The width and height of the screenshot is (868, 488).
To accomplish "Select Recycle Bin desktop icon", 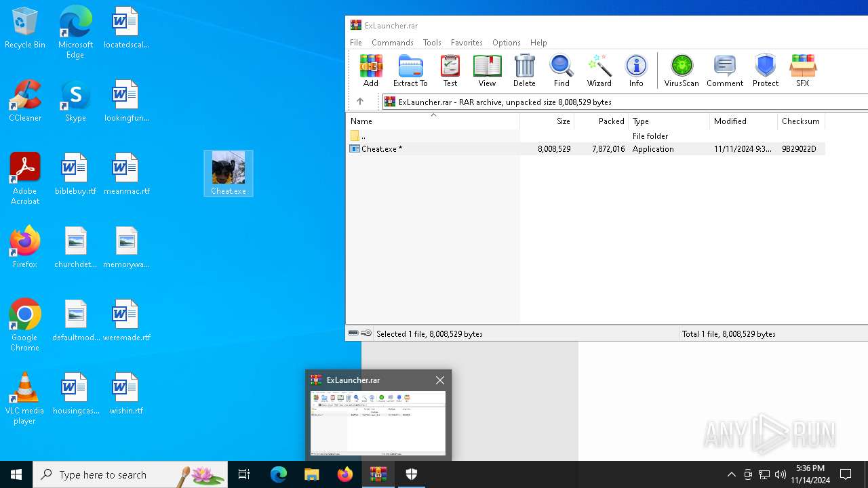I will click(25, 28).
